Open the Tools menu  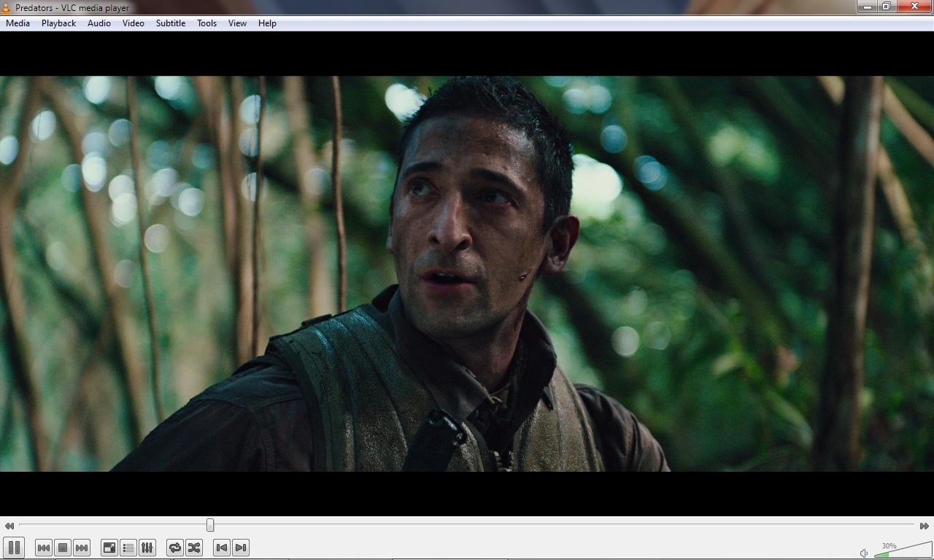click(207, 23)
